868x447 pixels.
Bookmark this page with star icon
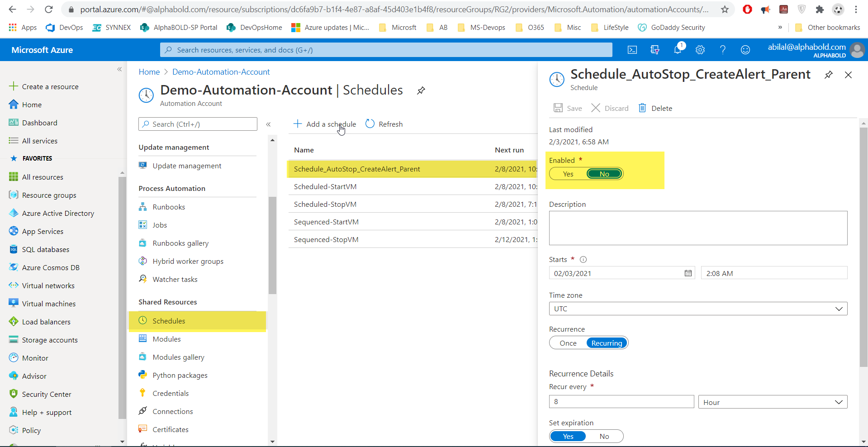(725, 9)
